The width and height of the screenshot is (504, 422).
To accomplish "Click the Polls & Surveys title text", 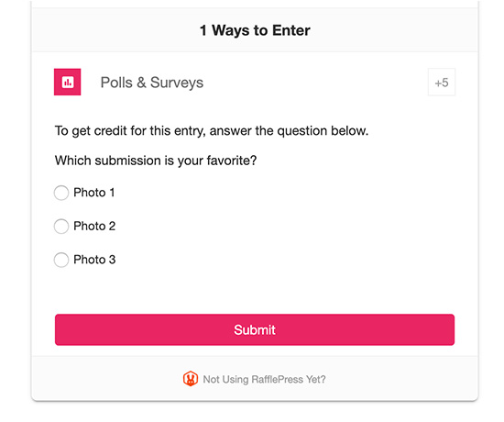I will [x=152, y=83].
